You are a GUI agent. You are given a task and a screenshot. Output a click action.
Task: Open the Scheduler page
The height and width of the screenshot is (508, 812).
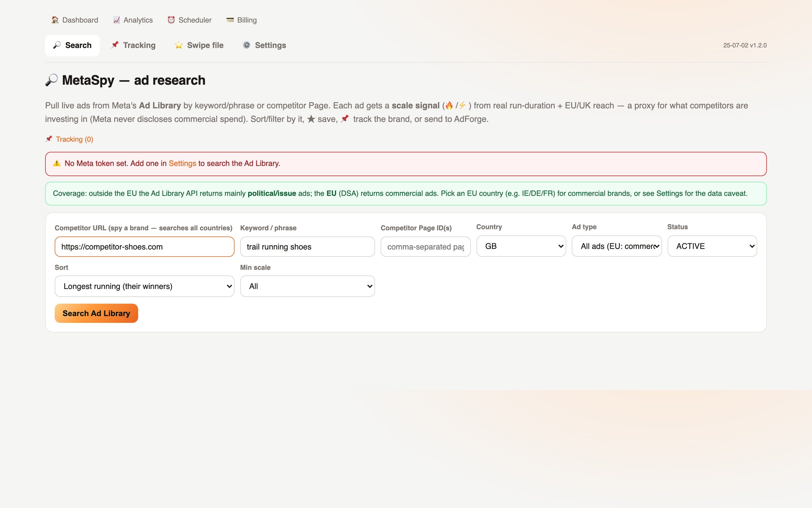(190, 20)
